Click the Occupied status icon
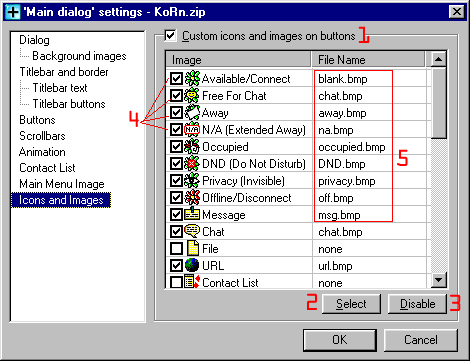The height and width of the screenshot is (361, 470). pyautogui.click(x=192, y=147)
